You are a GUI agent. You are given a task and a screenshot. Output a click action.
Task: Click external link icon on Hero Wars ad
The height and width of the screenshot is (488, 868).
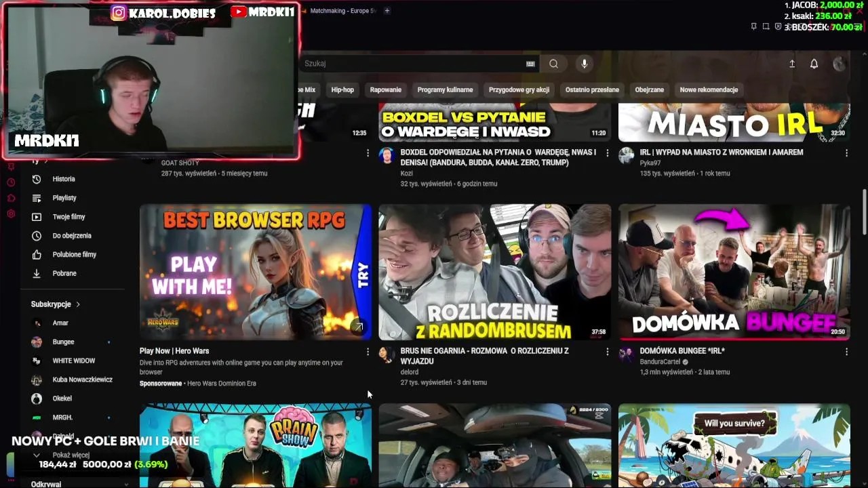point(359,327)
